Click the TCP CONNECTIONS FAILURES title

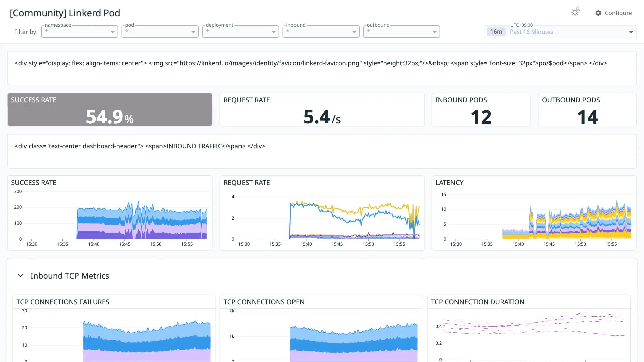[x=63, y=302]
